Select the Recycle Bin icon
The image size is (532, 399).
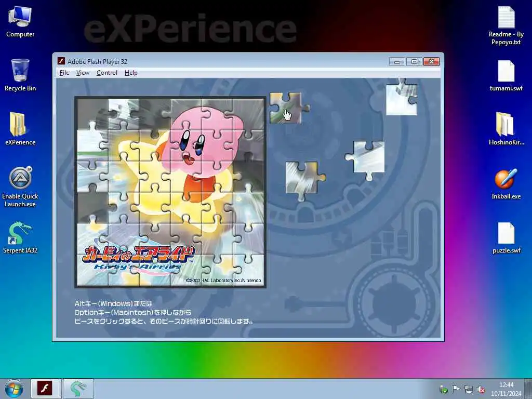[x=20, y=75]
